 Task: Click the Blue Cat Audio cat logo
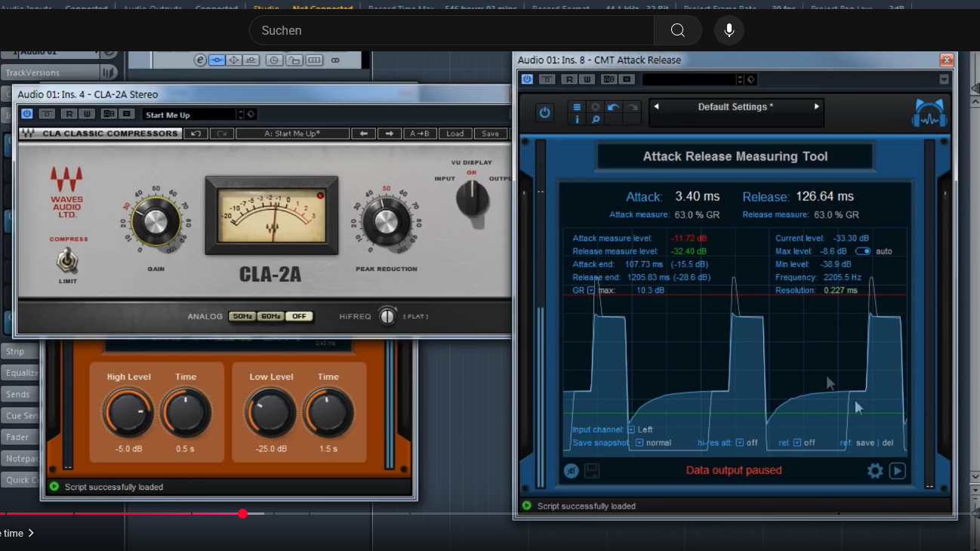(929, 112)
